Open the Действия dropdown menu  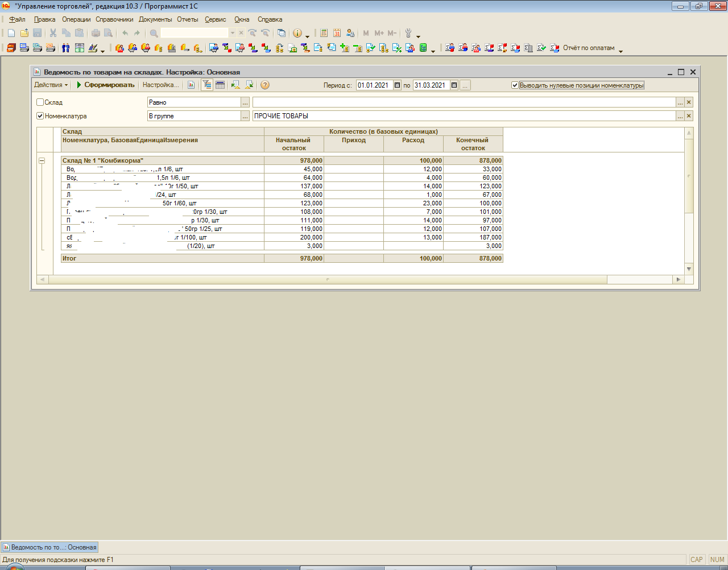coord(51,85)
